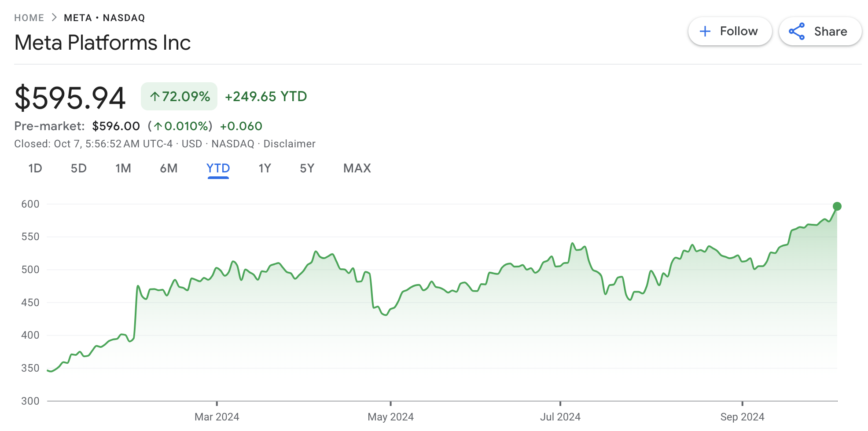Select the YTD range tab
This screenshot has width=868, height=431.
218,168
